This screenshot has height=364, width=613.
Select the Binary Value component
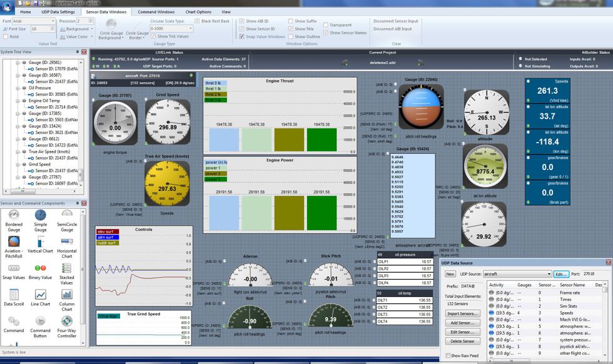point(40,271)
